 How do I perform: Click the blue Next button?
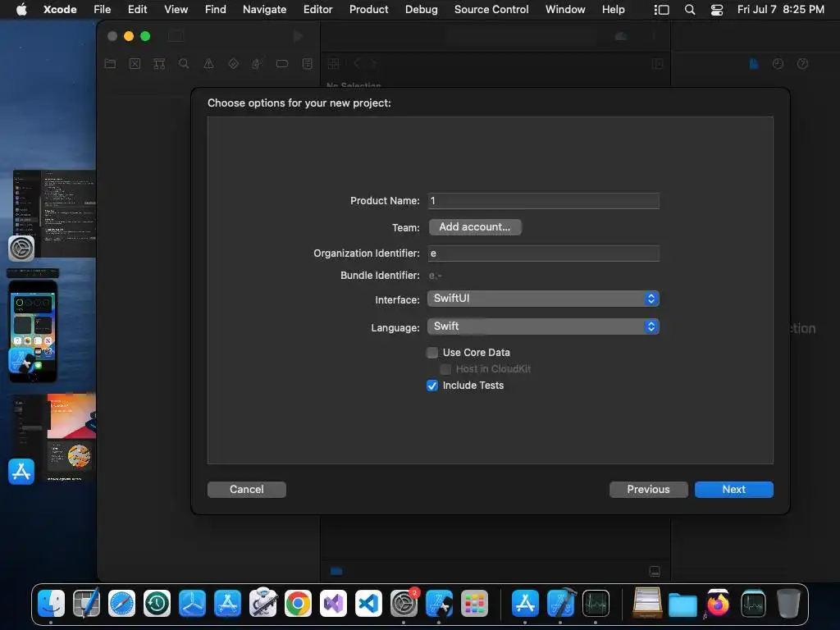tap(733, 489)
